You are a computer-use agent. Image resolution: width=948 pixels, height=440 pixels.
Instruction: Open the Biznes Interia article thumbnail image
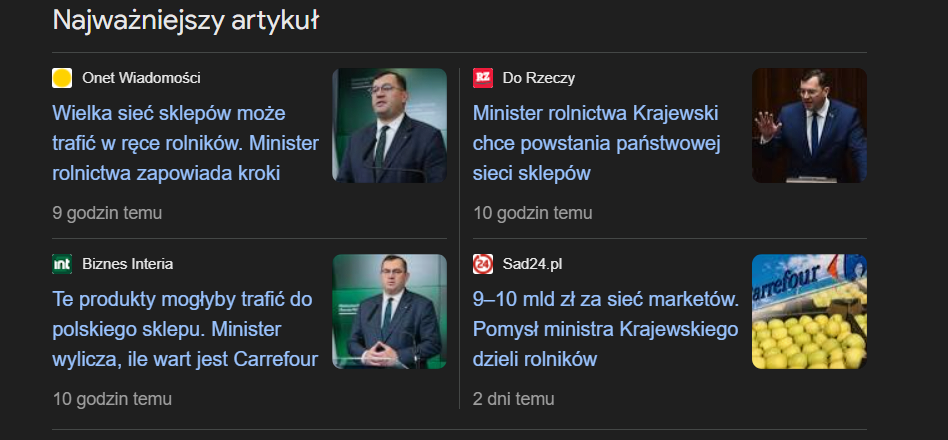coord(389,311)
